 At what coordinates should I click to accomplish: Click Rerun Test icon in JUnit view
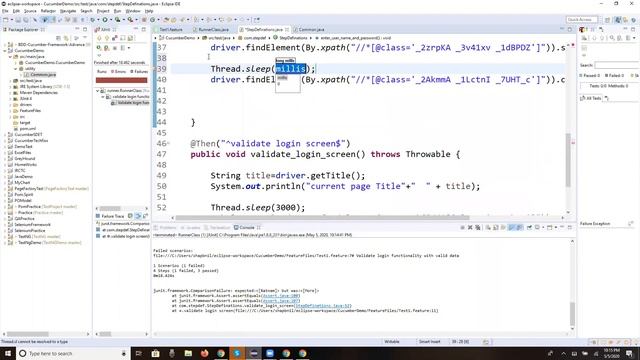click(99, 48)
